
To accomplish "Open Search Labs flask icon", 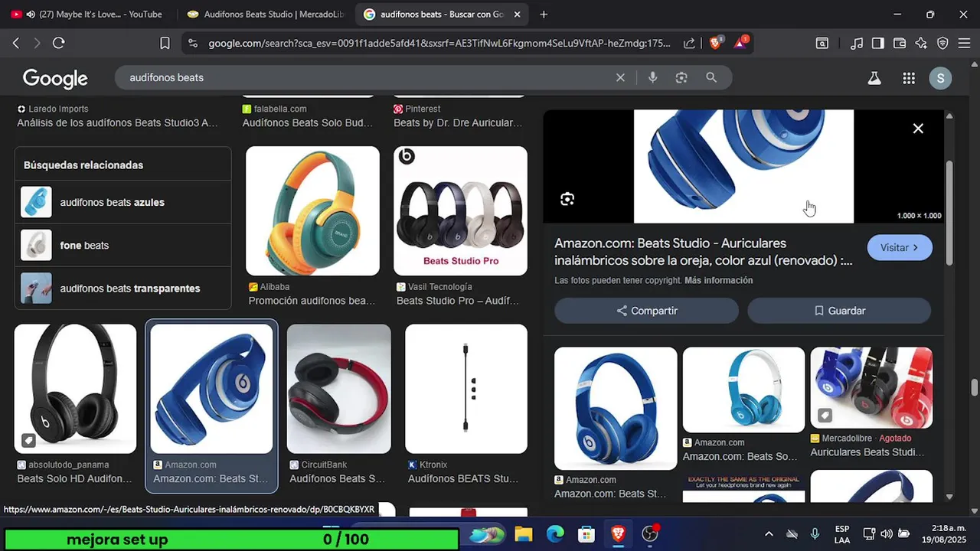I will click(x=874, y=78).
